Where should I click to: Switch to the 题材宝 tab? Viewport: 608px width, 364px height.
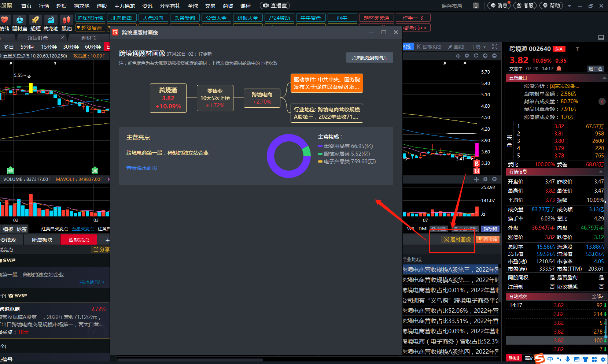point(89,38)
